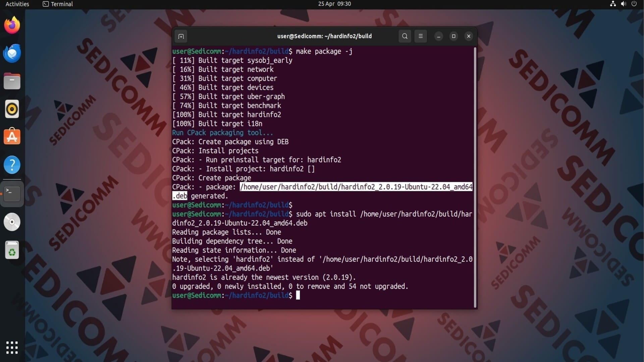Viewport: 644px width, 362px height.
Task: Open the power menu icon
Action: tap(634, 4)
